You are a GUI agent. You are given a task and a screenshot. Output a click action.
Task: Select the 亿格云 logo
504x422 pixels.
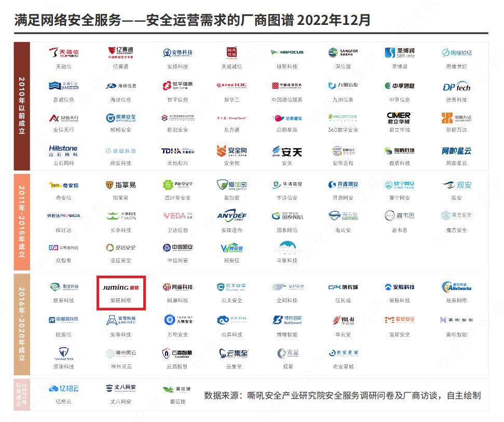(63, 388)
